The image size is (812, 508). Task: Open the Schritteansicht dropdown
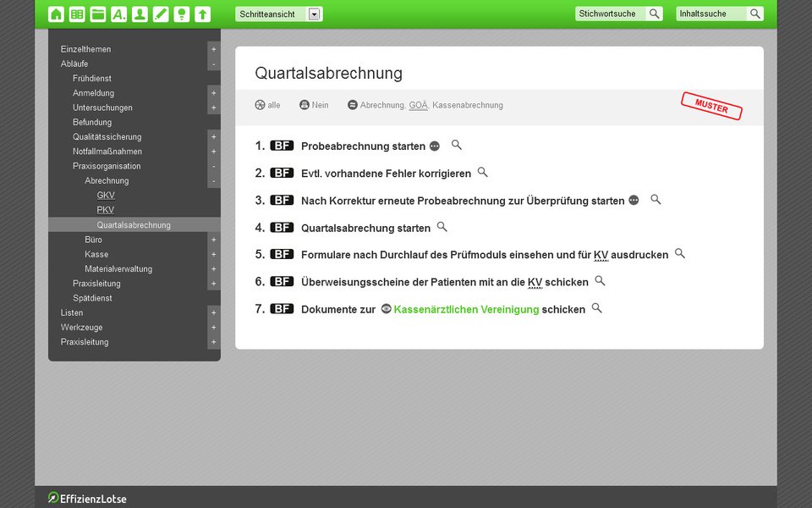(x=314, y=14)
